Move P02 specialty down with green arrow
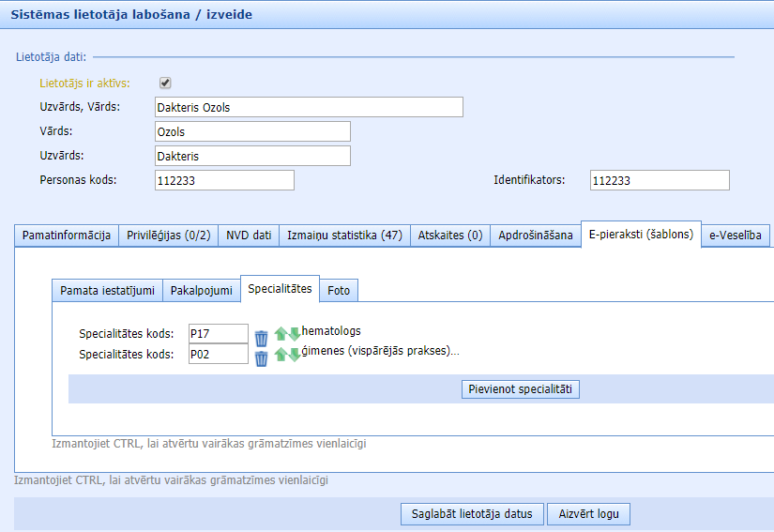 [294, 355]
